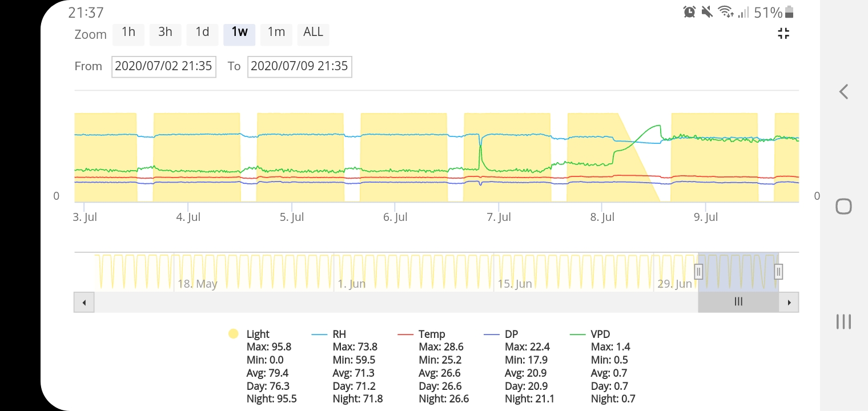This screenshot has width=868, height=411.
Task: Click the RH Max: 73.8 value
Action: (355, 347)
